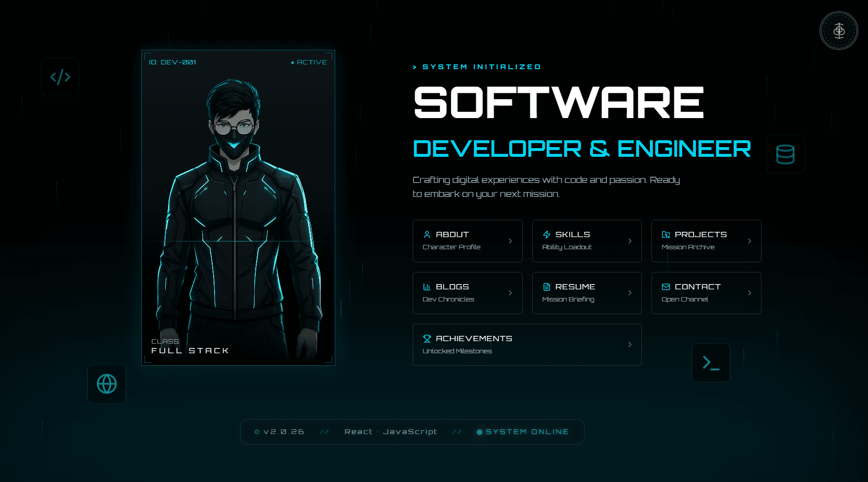Click the terminal prompt icon tile

[x=711, y=362]
